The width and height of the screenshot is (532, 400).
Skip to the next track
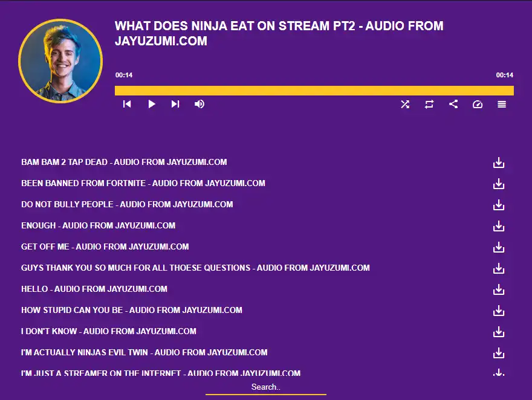coord(175,104)
